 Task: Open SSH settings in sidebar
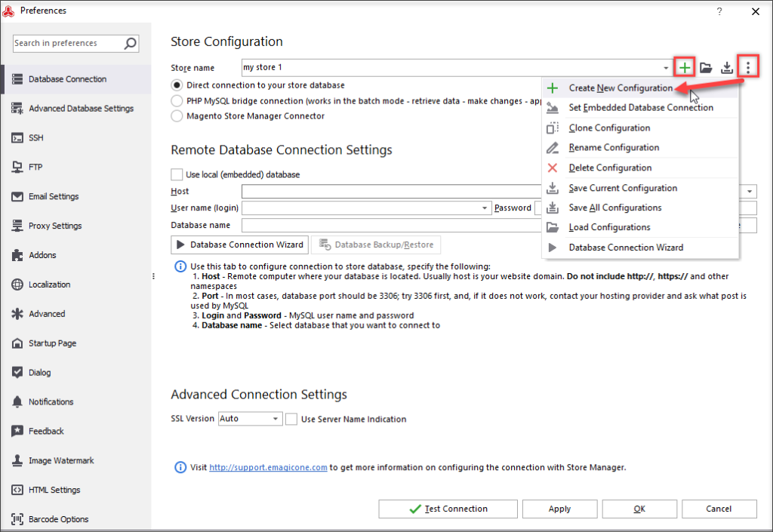click(36, 138)
